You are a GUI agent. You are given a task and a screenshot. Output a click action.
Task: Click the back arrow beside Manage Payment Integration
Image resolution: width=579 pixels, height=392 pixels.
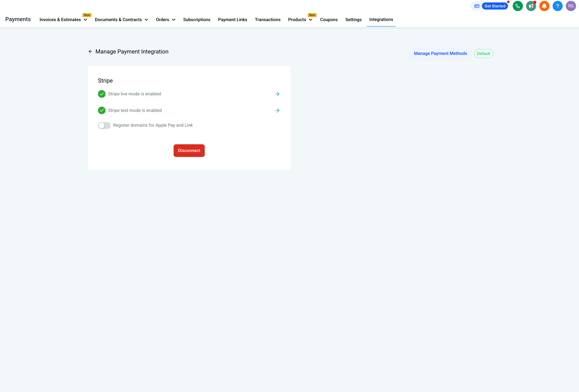click(x=90, y=52)
